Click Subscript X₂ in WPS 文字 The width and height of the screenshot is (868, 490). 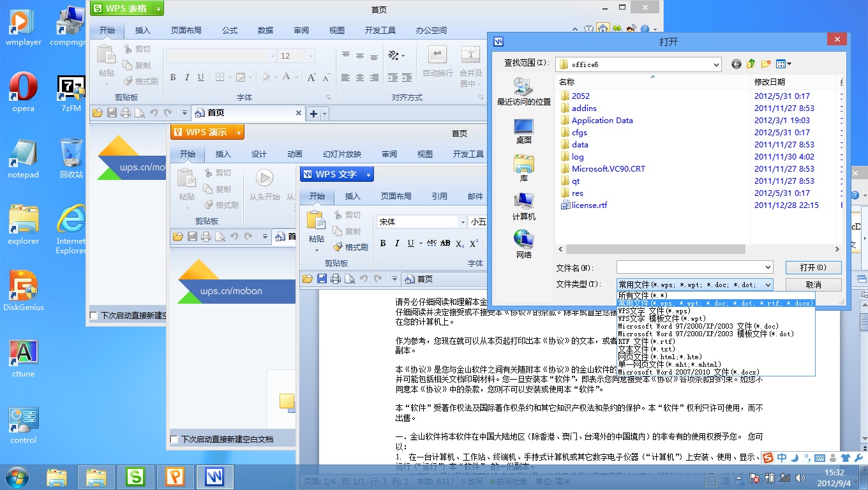[x=460, y=243]
